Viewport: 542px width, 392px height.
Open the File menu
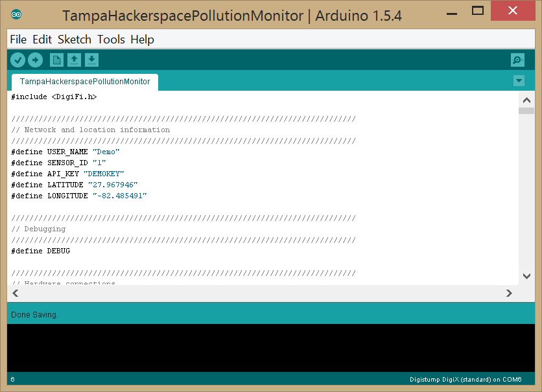(18, 40)
